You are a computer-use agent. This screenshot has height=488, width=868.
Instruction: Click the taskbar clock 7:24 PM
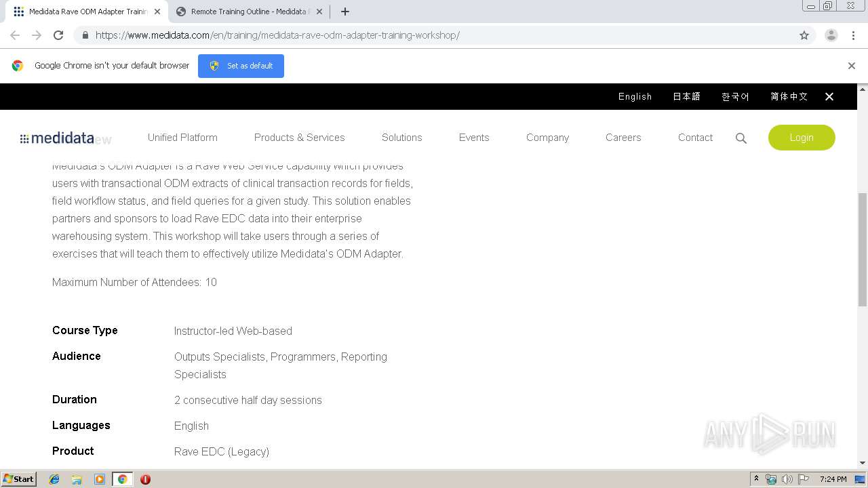(833, 479)
